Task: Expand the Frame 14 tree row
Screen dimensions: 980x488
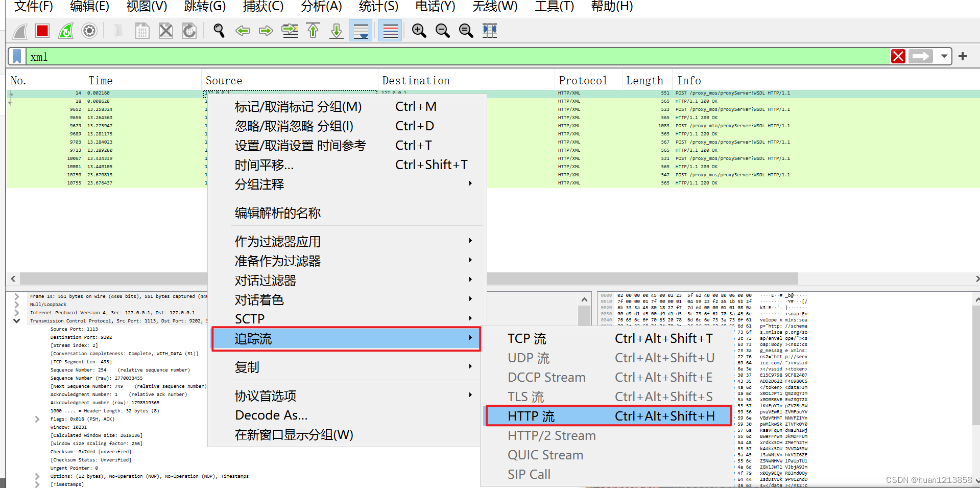Action: click(17, 296)
